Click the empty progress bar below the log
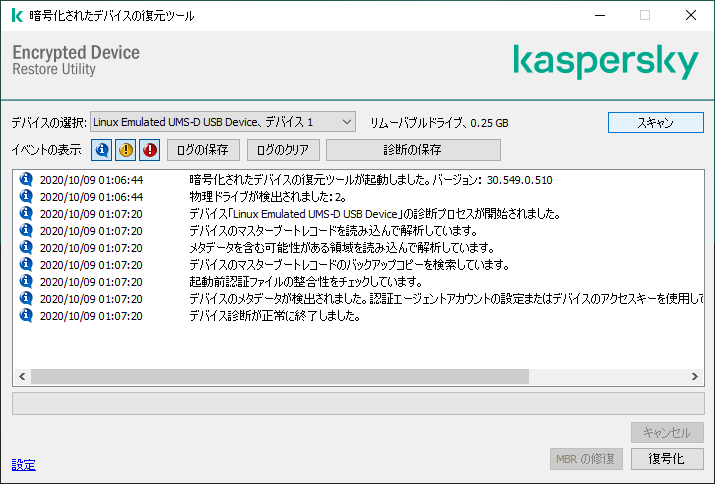The image size is (715, 484). pos(358,404)
